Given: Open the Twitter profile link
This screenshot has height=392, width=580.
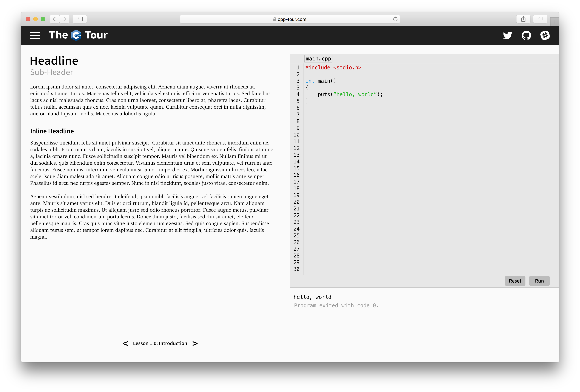Looking at the screenshot, I should click(508, 35).
